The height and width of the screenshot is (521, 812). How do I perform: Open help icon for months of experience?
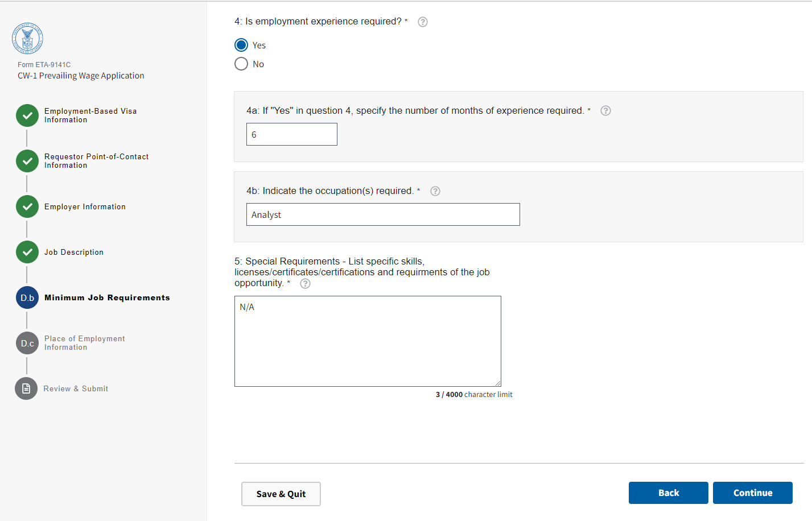pyautogui.click(x=606, y=111)
